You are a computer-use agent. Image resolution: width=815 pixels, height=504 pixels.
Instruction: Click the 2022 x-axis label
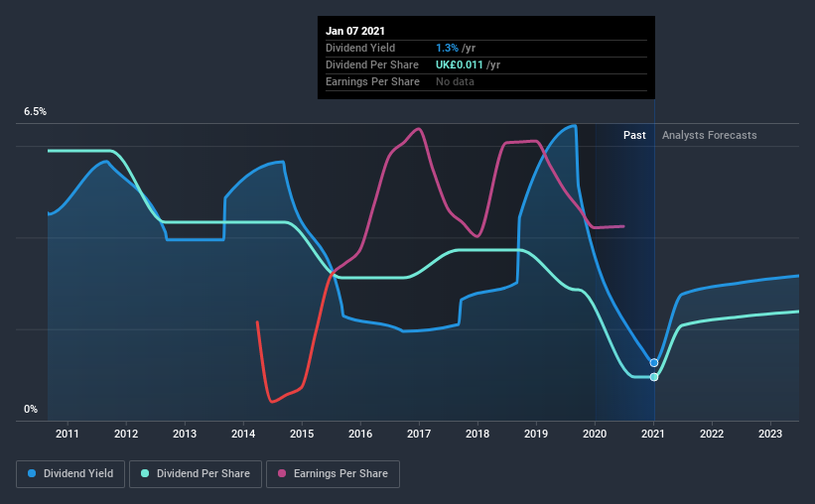pos(712,434)
